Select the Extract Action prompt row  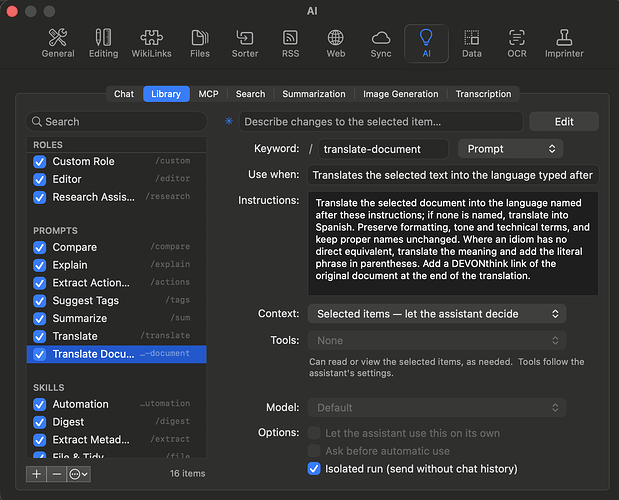pos(116,283)
